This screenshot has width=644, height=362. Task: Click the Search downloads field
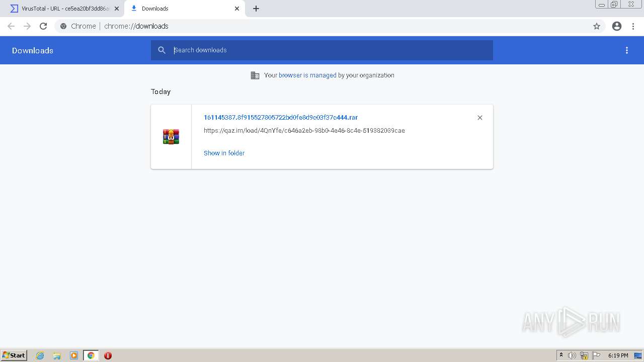(x=322, y=50)
